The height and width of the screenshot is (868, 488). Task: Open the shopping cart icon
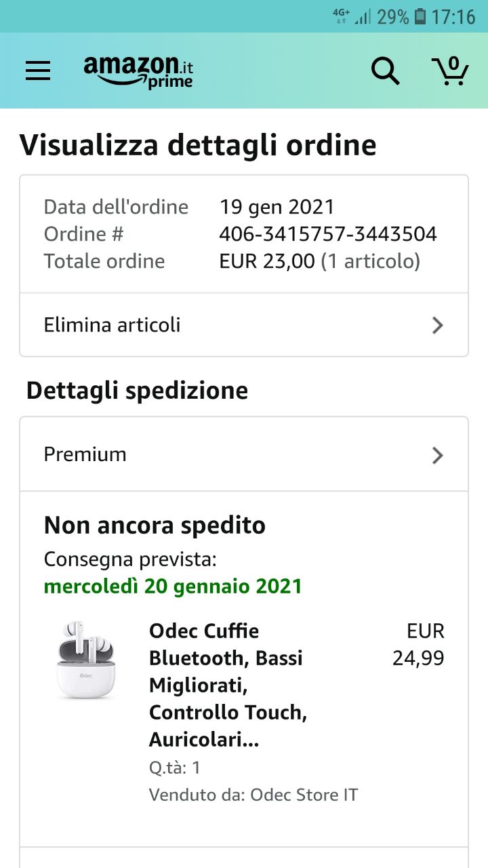pos(450,71)
